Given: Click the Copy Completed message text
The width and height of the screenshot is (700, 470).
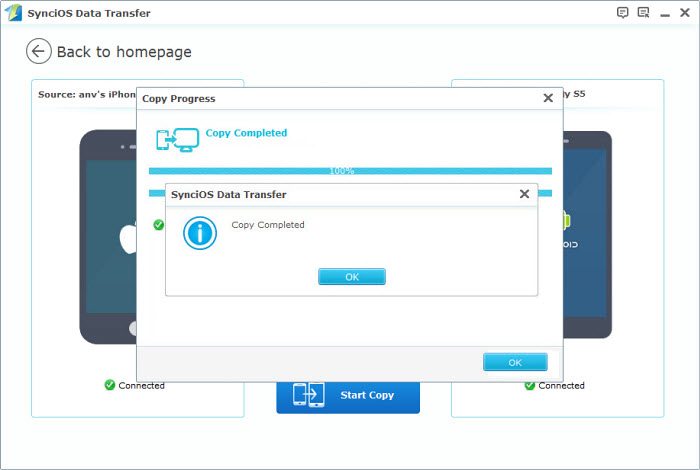Looking at the screenshot, I should (x=268, y=225).
